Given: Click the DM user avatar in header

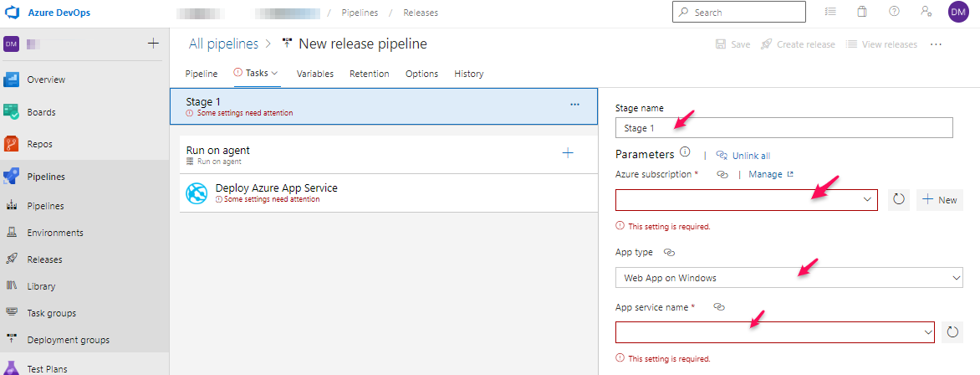Looking at the screenshot, I should pyautogui.click(x=957, y=12).
